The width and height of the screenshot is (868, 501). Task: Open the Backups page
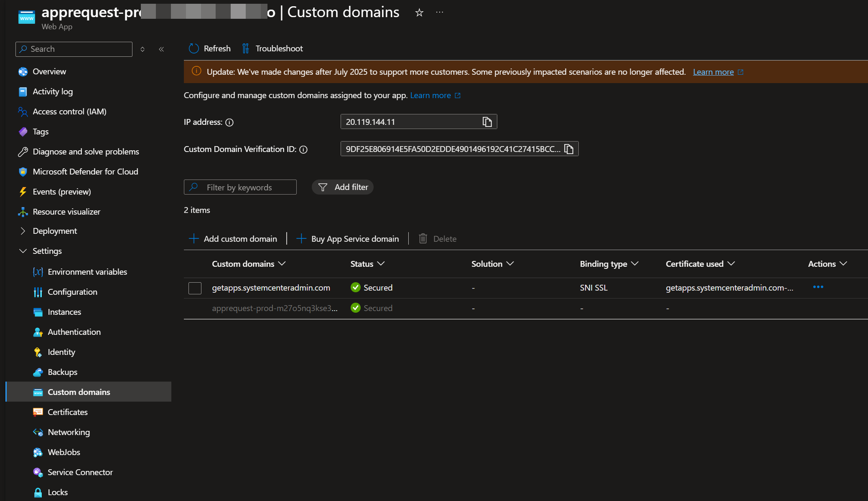62,372
